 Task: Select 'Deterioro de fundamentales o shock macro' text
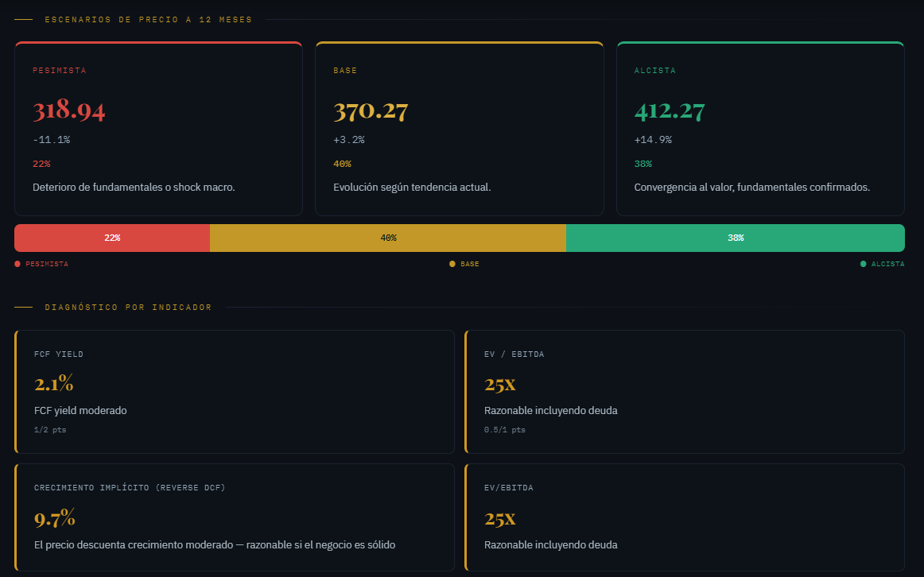[x=134, y=188]
